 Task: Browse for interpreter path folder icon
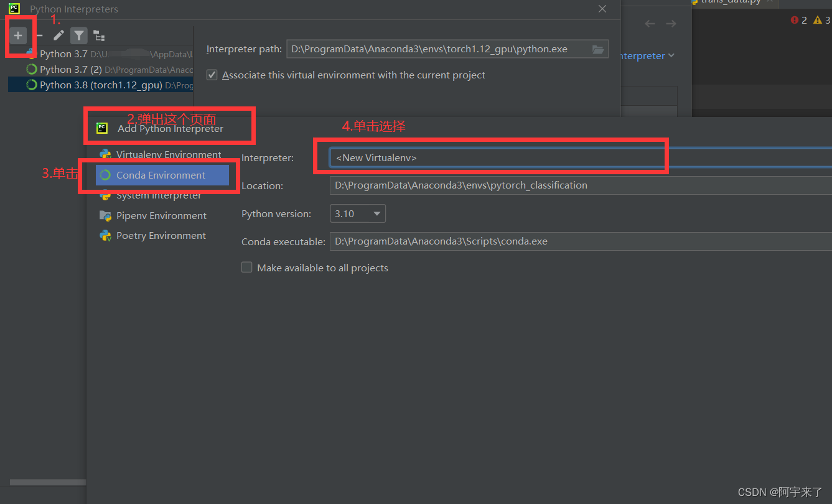pos(598,49)
